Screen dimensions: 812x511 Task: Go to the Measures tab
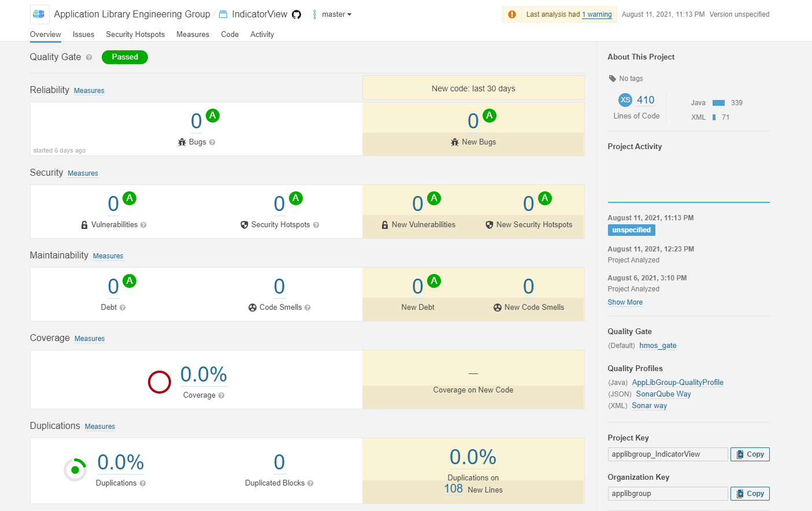click(193, 35)
